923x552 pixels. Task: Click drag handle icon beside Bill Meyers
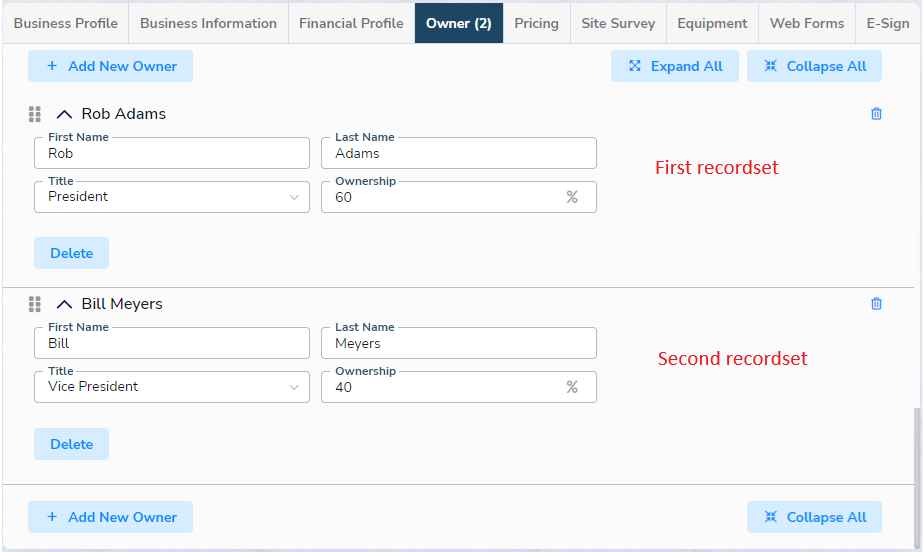[35, 304]
